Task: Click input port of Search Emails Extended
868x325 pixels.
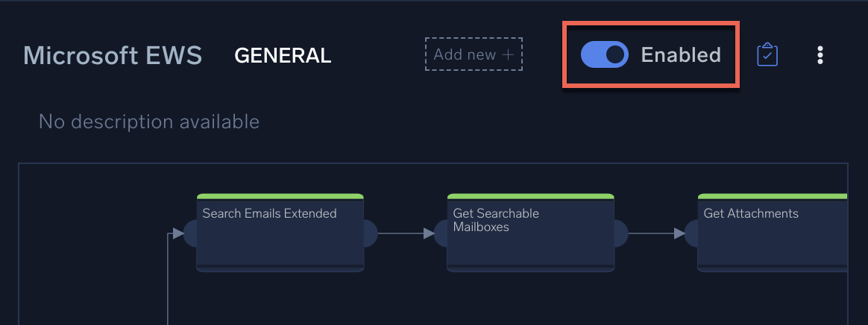Action: [190, 233]
